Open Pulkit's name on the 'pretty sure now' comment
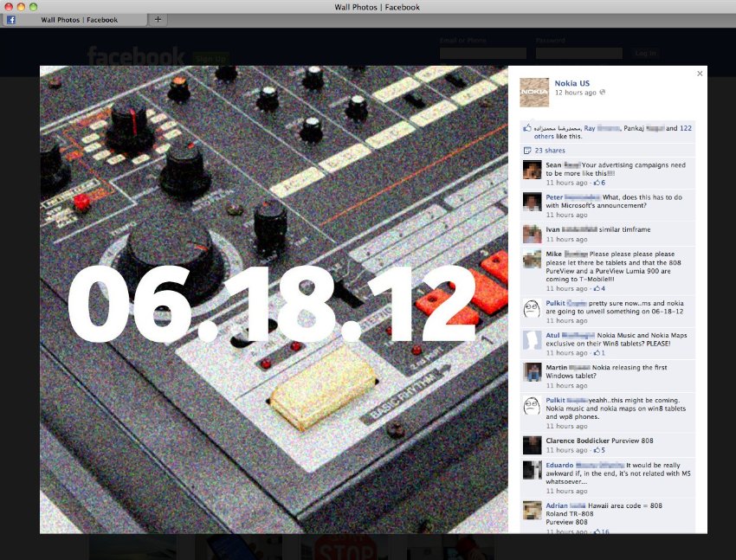Image resolution: width=736 pixels, height=560 pixels. [566, 304]
